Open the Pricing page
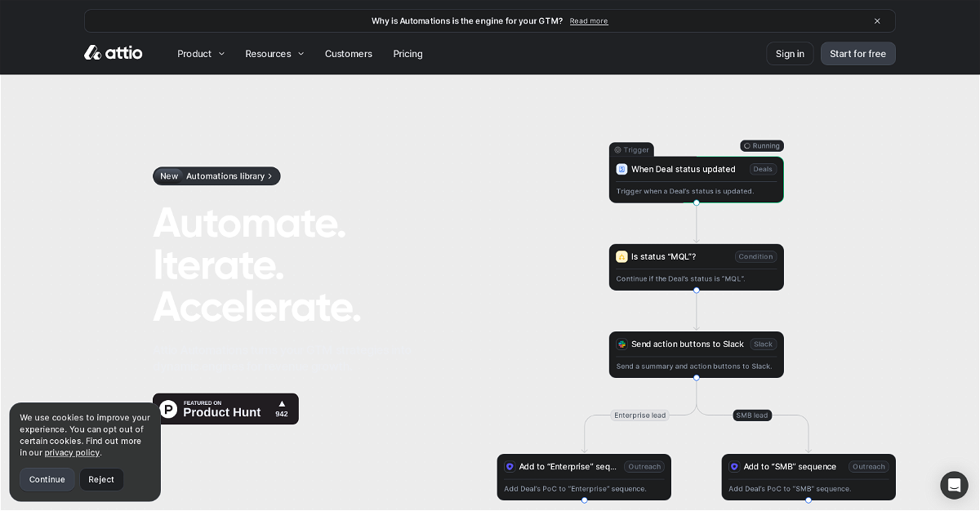This screenshot has height=511, width=980. coord(408,54)
